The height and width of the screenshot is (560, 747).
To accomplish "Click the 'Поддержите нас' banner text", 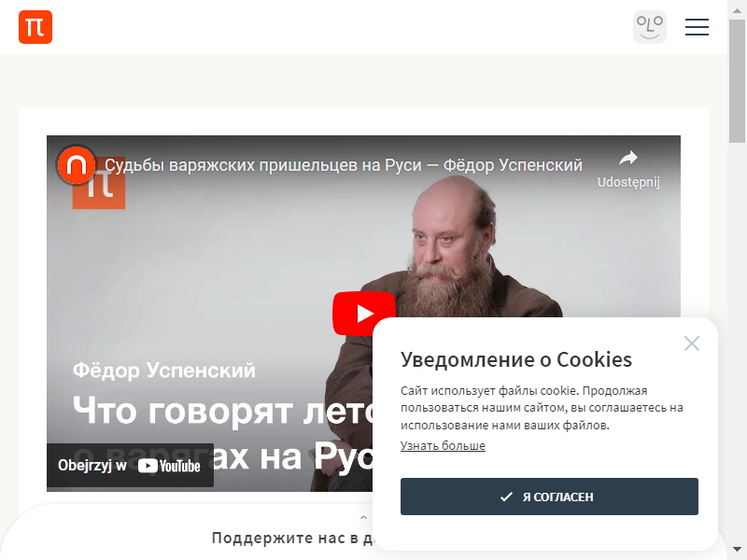I will coord(291,539).
